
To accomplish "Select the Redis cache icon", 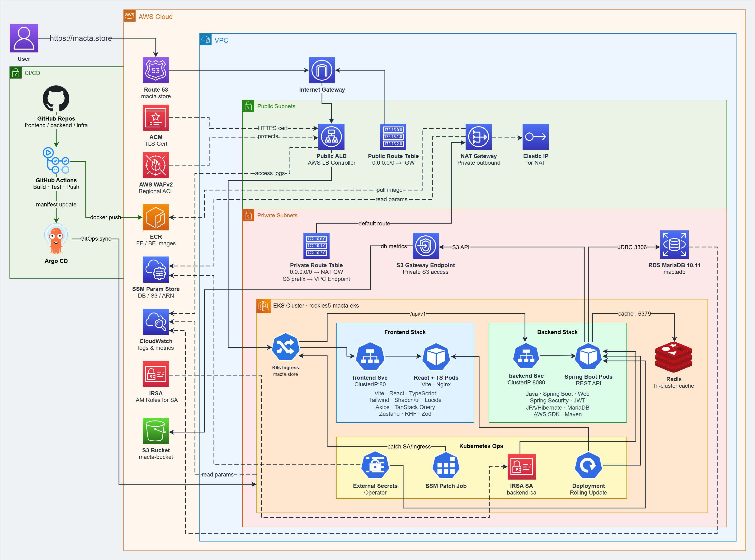I will coord(674,357).
